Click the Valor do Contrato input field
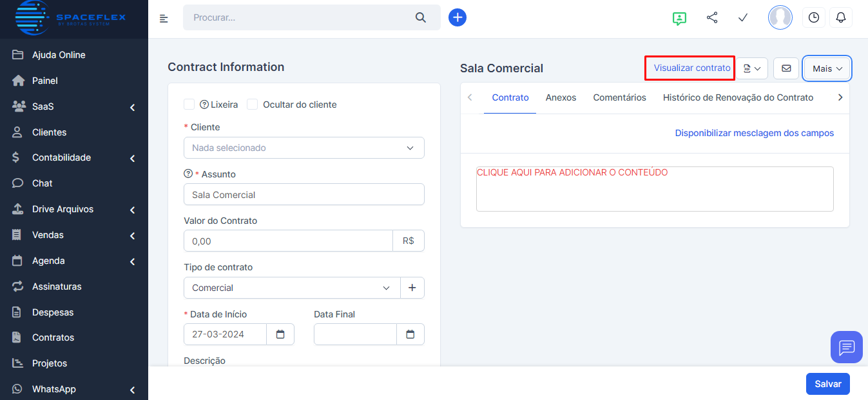 click(x=288, y=241)
